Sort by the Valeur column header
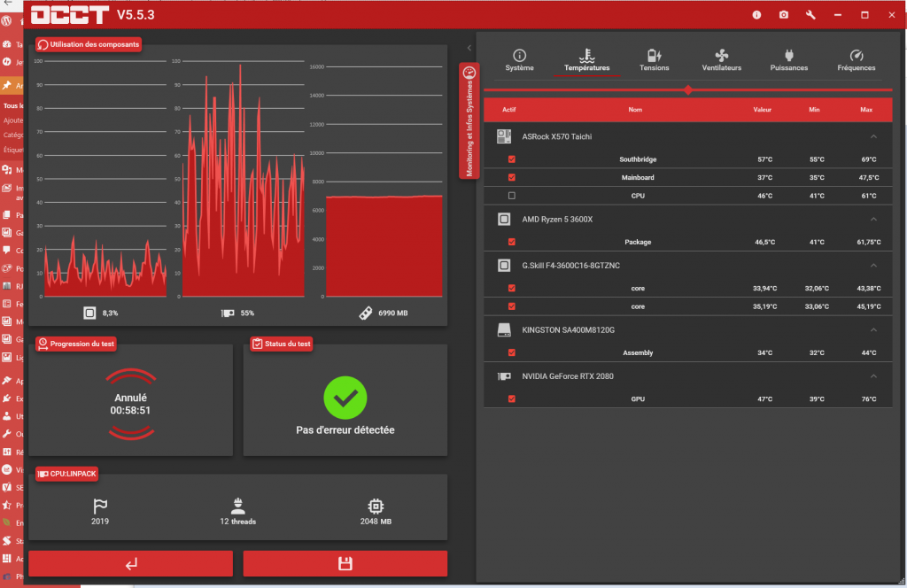Screen dimensions: 907x588 [763, 109]
